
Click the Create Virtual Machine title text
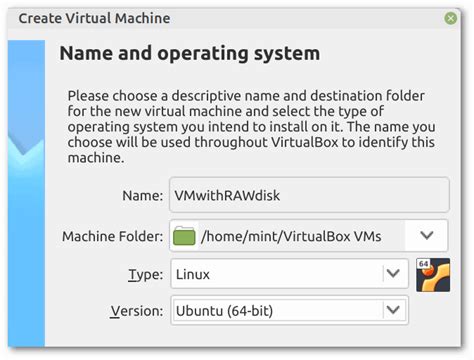[94, 18]
